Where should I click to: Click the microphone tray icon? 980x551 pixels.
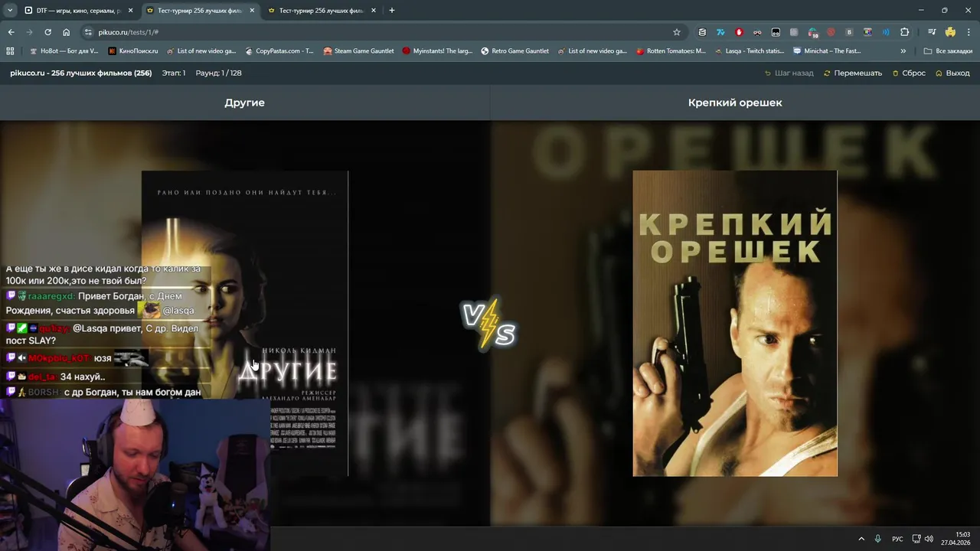878,539
